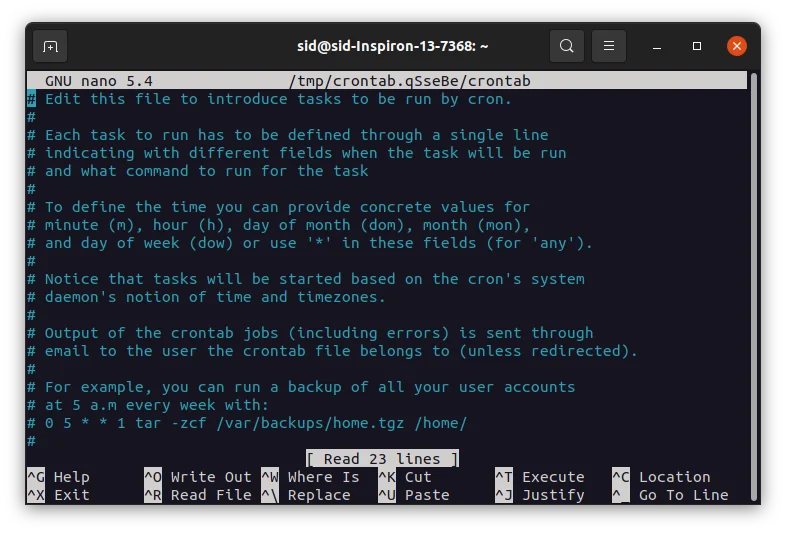Click the new tab icon in titlebar

tap(50, 46)
